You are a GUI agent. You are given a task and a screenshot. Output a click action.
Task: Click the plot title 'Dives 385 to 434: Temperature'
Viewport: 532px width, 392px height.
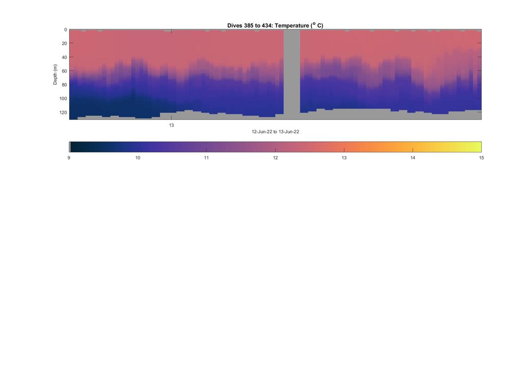tap(275, 26)
